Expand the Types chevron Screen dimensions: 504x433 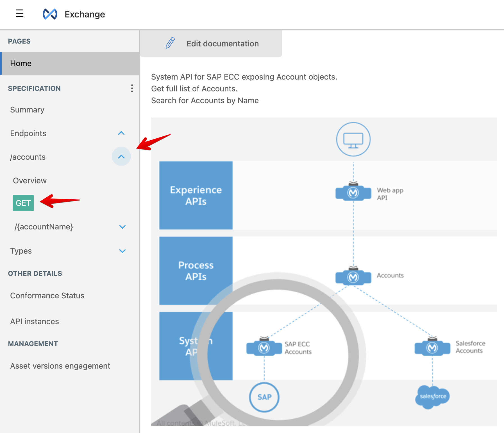122,251
